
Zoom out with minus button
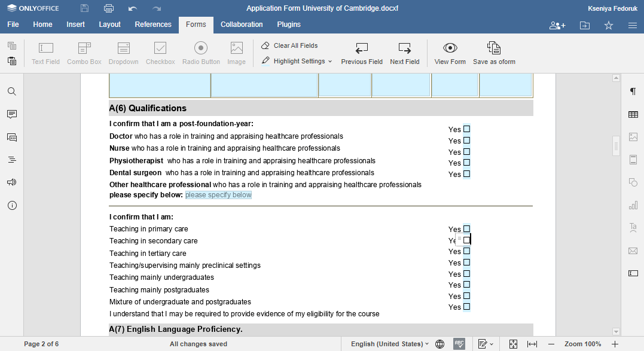pos(551,344)
